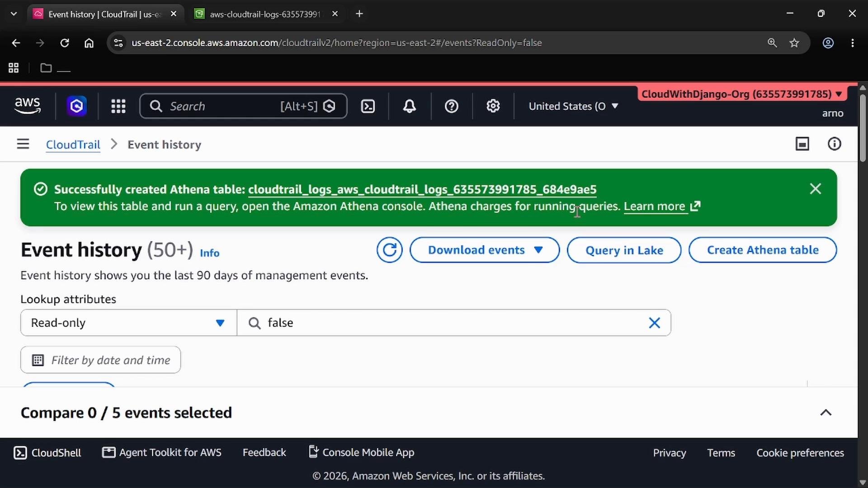Open Cookie preferences in the footer
Image resolution: width=868 pixels, height=488 pixels.
click(800, 453)
